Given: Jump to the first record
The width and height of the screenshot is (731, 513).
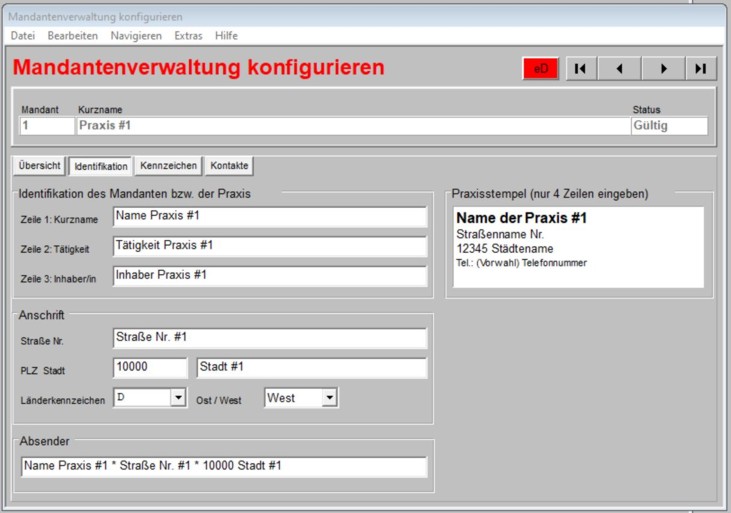Looking at the screenshot, I should 581,68.
